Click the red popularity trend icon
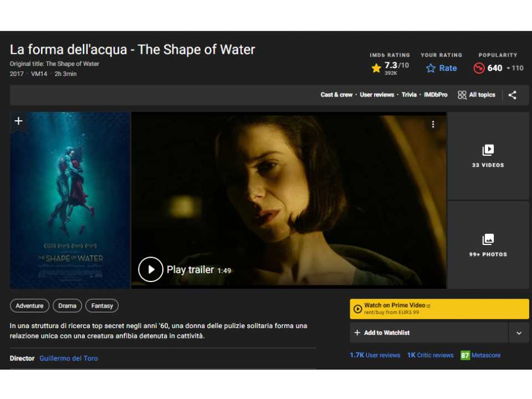The width and height of the screenshot is (532, 399). click(479, 68)
